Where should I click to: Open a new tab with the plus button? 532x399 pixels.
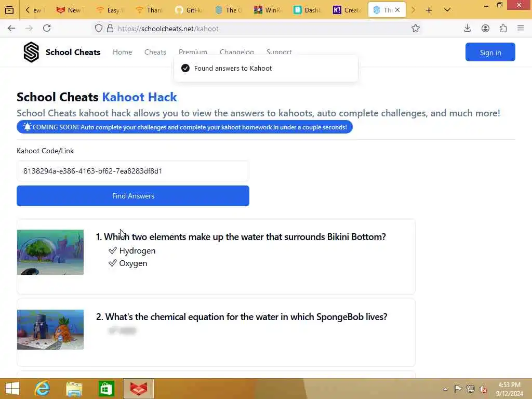[429, 10]
